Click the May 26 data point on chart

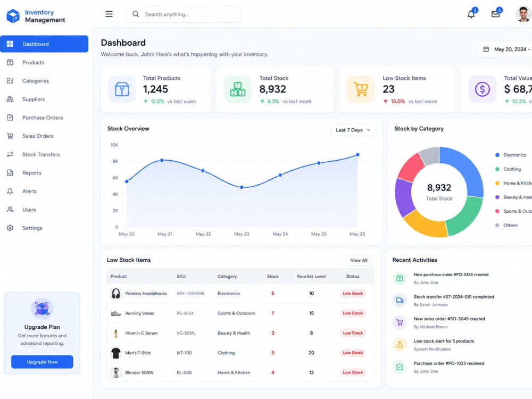tap(358, 155)
